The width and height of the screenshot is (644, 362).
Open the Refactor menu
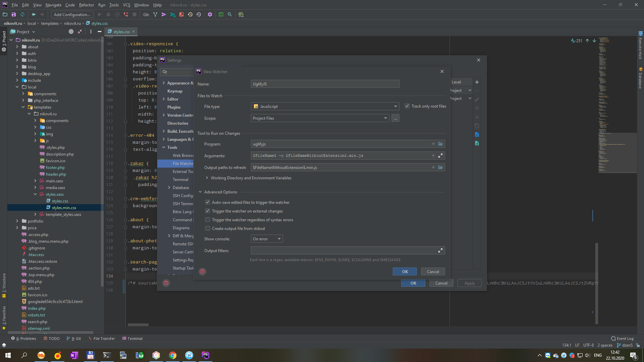[86, 5]
